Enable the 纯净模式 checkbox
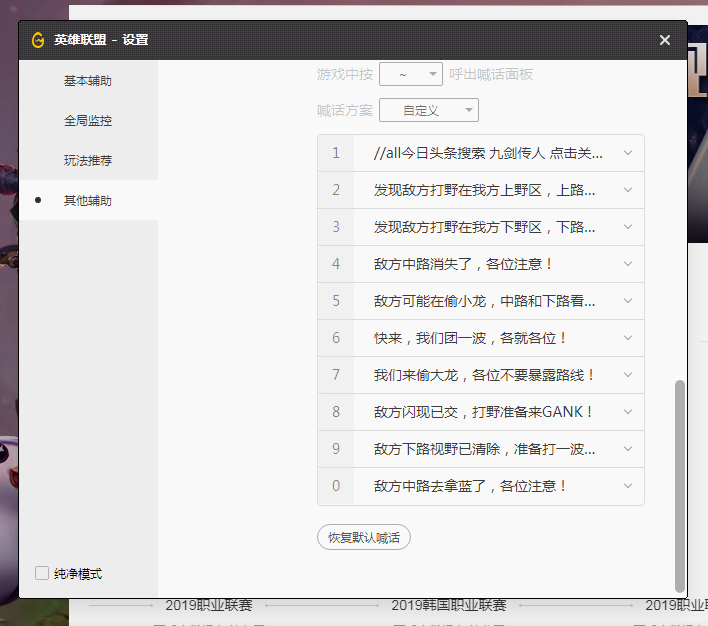708x626 pixels. pyautogui.click(x=42, y=573)
